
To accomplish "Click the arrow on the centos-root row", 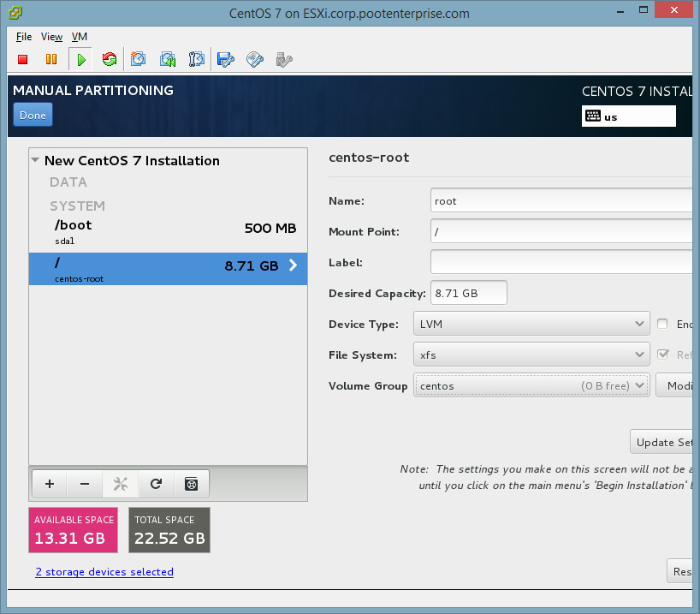I will click(293, 265).
